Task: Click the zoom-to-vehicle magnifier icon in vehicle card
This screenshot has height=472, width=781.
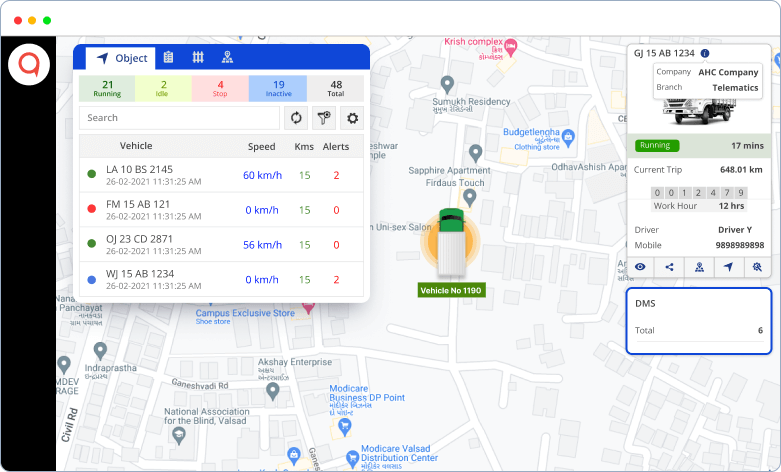Action: coord(757,267)
